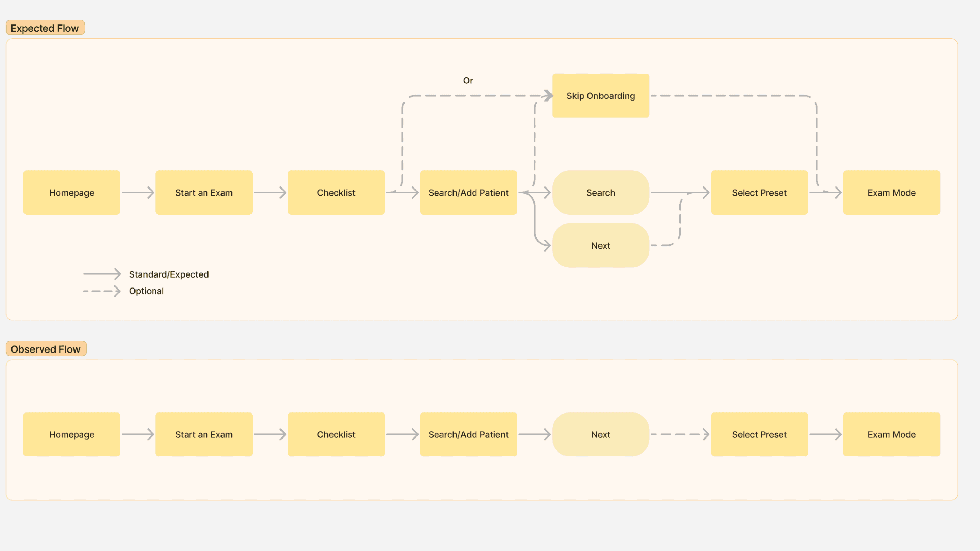
Task: Select the dashed arrow from Next to Select Preset in Observed Flow
Action: click(x=680, y=434)
